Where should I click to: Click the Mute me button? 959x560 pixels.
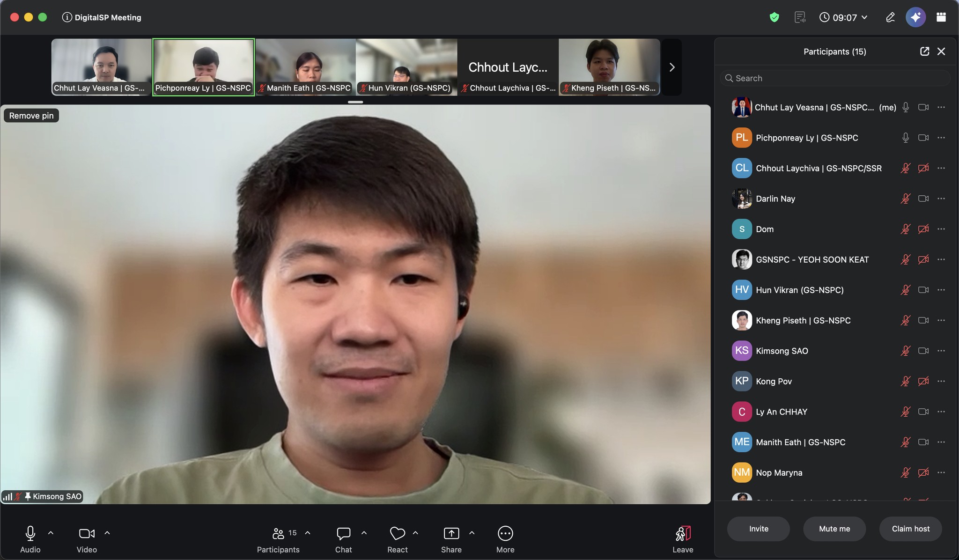[x=834, y=529]
